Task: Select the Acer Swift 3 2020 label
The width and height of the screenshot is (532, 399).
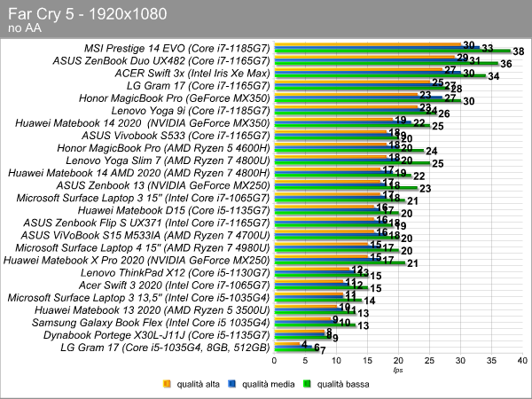Action: pos(175,286)
